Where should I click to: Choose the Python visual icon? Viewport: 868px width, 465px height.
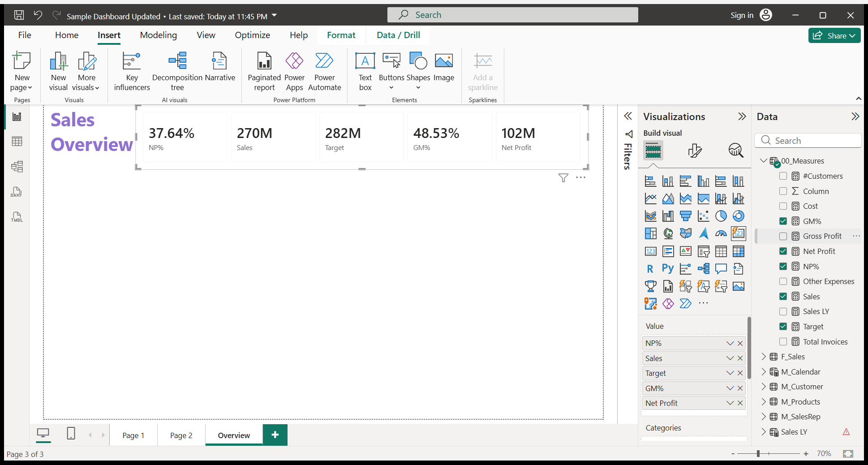pos(668,268)
